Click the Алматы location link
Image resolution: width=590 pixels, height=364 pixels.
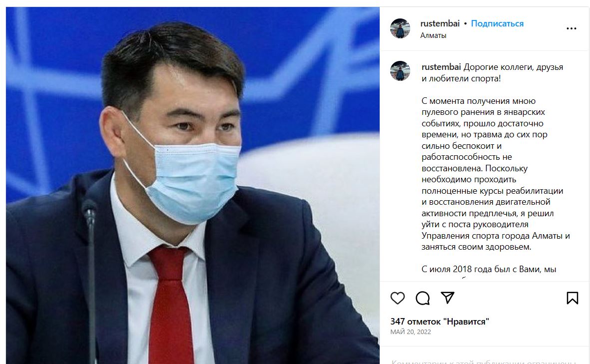click(433, 35)
